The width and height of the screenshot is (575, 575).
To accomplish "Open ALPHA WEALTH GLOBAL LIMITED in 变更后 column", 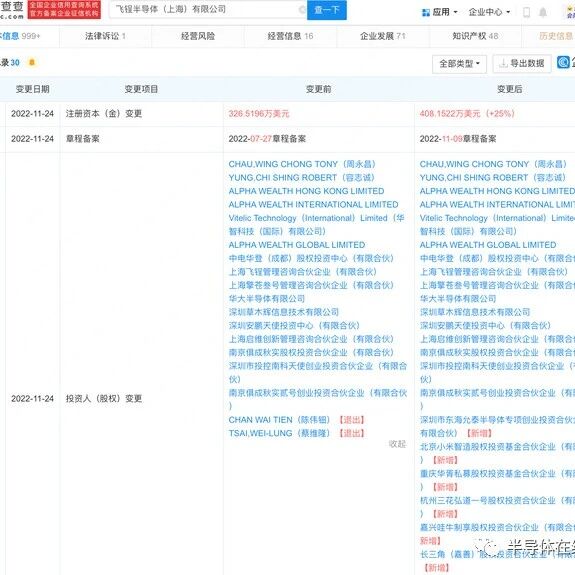I will click(x=488, y=245).
